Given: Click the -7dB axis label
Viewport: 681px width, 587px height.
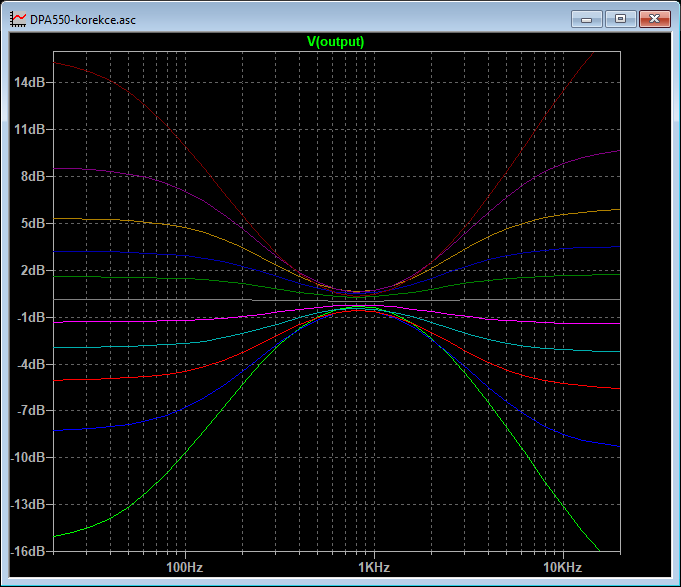Looking at the screenshot, I should pos(31,410).
